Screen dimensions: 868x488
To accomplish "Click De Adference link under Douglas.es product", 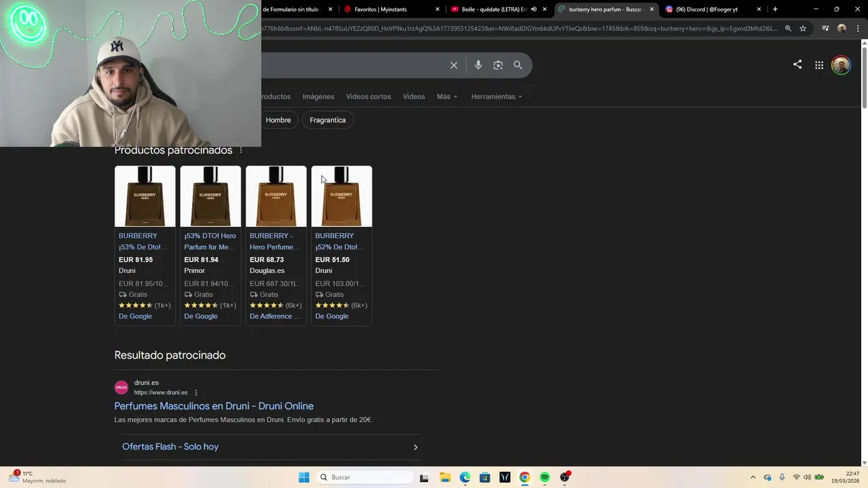I will click(x=275, y=317).
